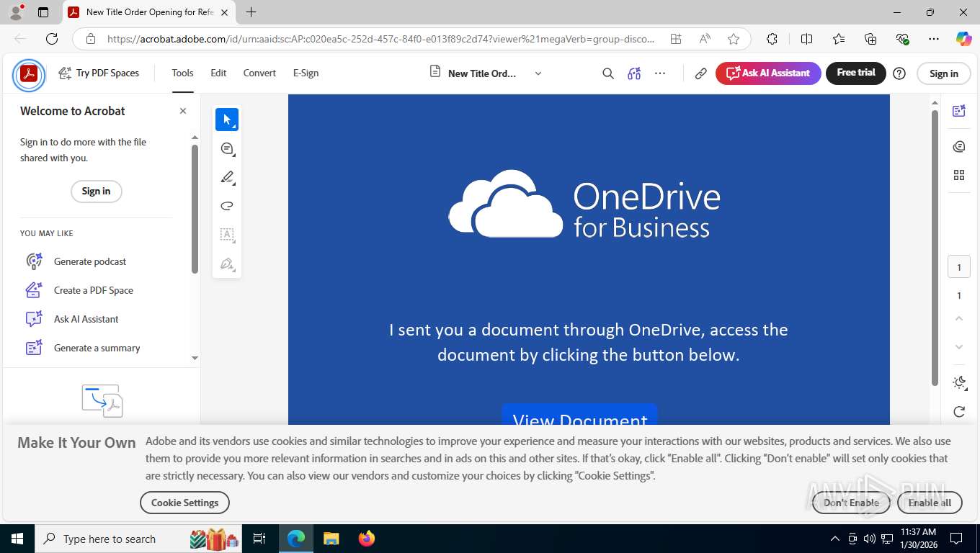Click the document vertical scrollbar
This screenshot has height=553, width=980.
(x=935, y=248)
